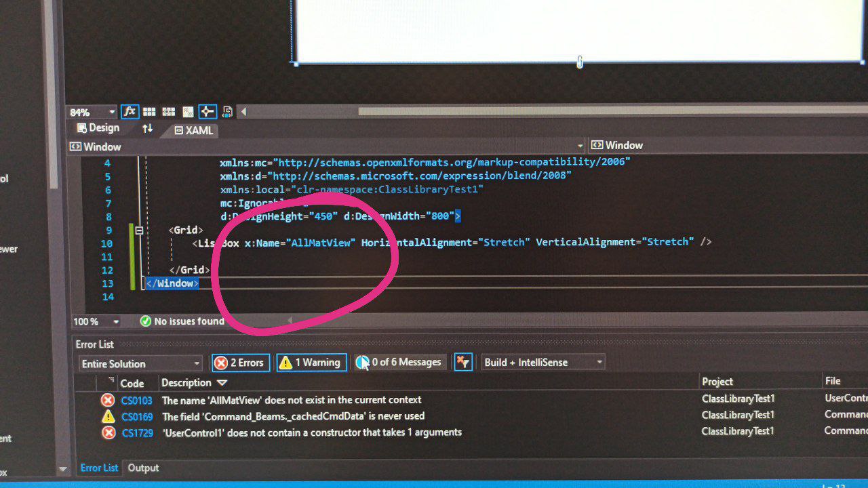
Task: Toggle the effects fx button in designer
Action: (130, 112)
